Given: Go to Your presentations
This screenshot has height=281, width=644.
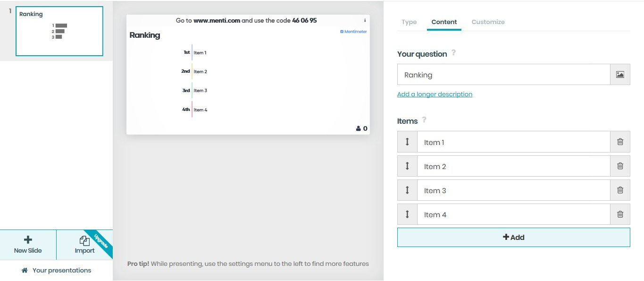Looking at the screenshot, I should tap(57, 270).
